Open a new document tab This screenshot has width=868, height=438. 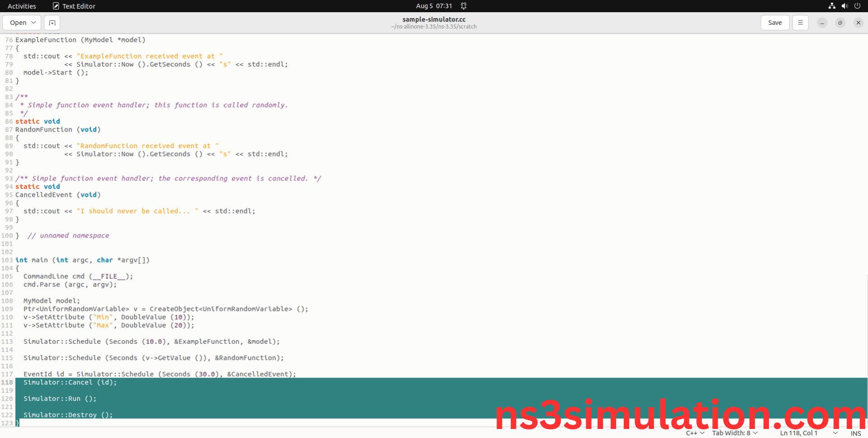pos(52,22)
